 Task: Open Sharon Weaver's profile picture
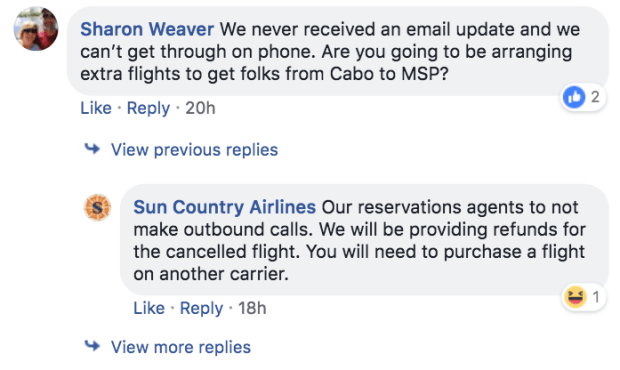36,28
